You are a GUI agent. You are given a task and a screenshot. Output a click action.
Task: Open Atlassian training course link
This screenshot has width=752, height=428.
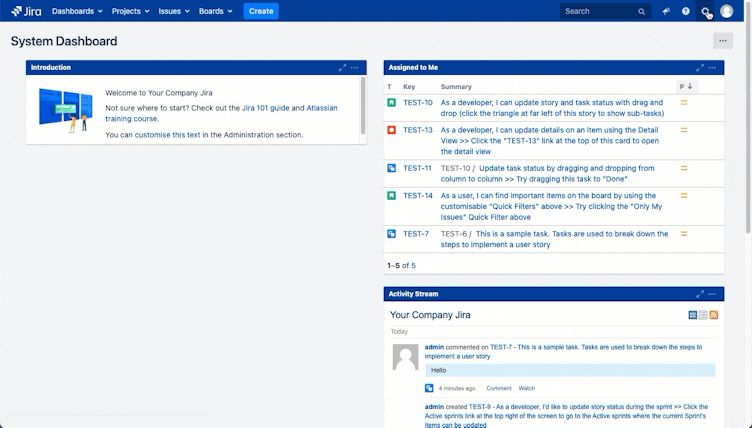pyautogui.click(x=221, y=113)
